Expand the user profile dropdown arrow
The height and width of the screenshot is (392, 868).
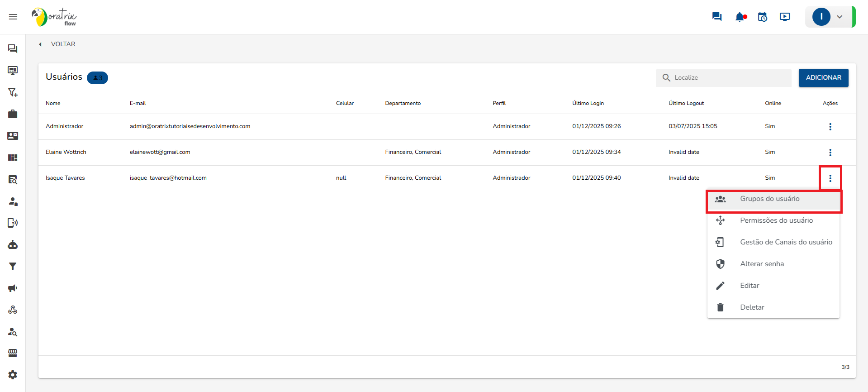840,17
